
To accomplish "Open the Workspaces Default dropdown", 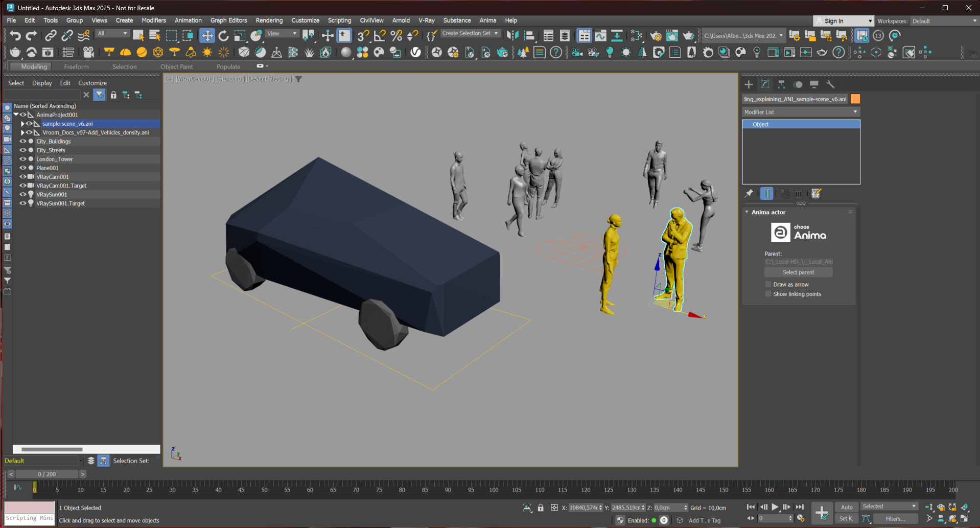I will coord(944,21).
